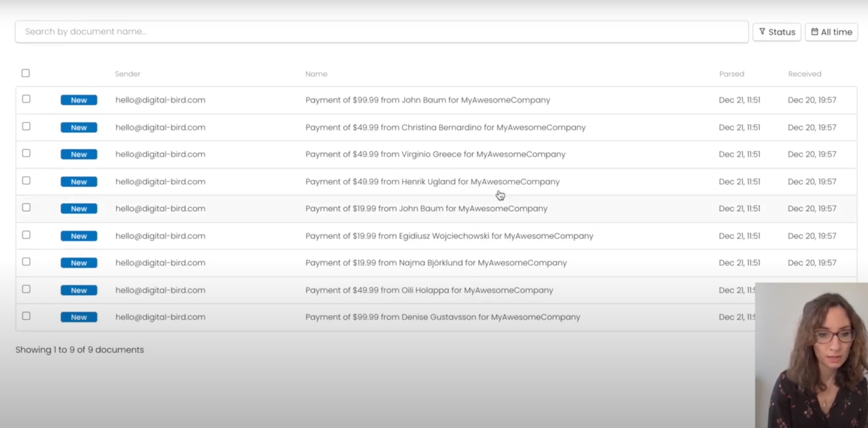Toggle the select-all checkbox in header
Viewport: 868px width, 428px height.
[x=26, y=73]
